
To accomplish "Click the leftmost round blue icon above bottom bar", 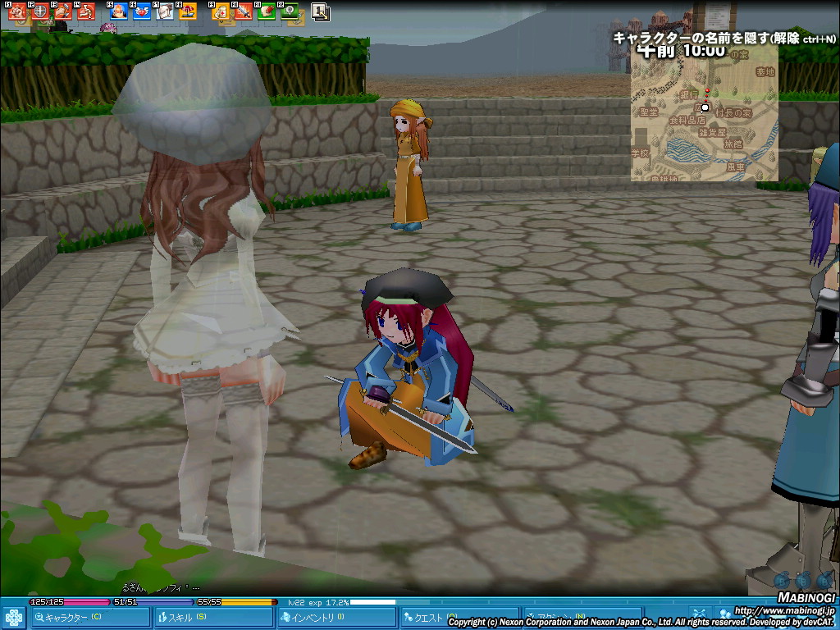I will [x=783, y=581].
